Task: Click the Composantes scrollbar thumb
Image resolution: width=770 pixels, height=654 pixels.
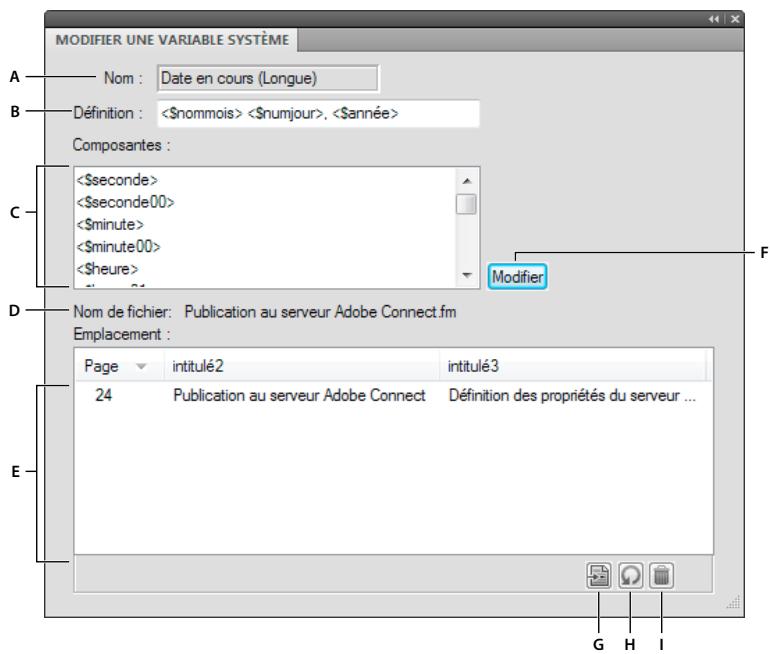Action: [x=466, y=204]
